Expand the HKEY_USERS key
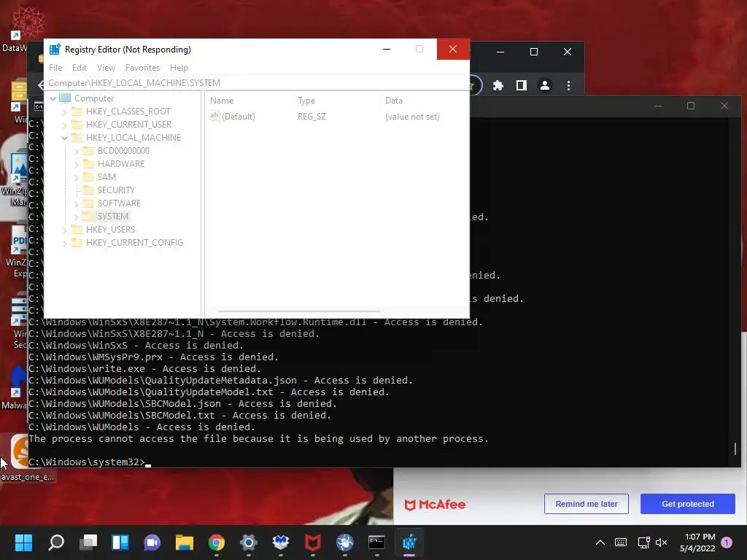The image size is (747, 560). pos(64,230)
